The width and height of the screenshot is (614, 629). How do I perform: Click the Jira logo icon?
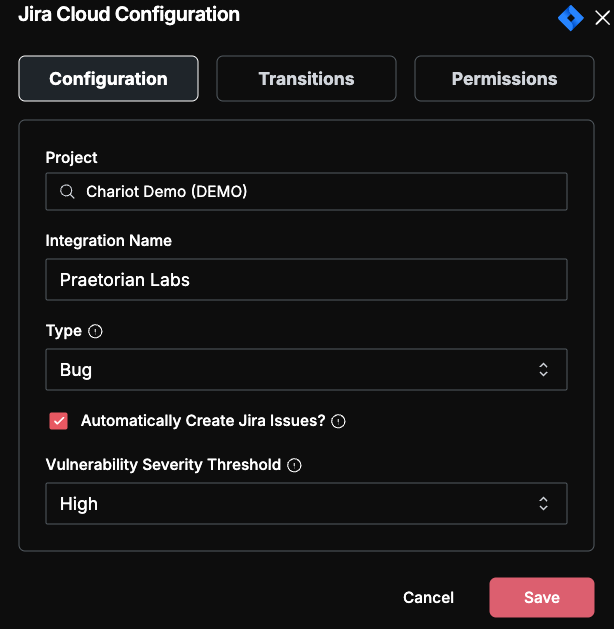(571, 18)
